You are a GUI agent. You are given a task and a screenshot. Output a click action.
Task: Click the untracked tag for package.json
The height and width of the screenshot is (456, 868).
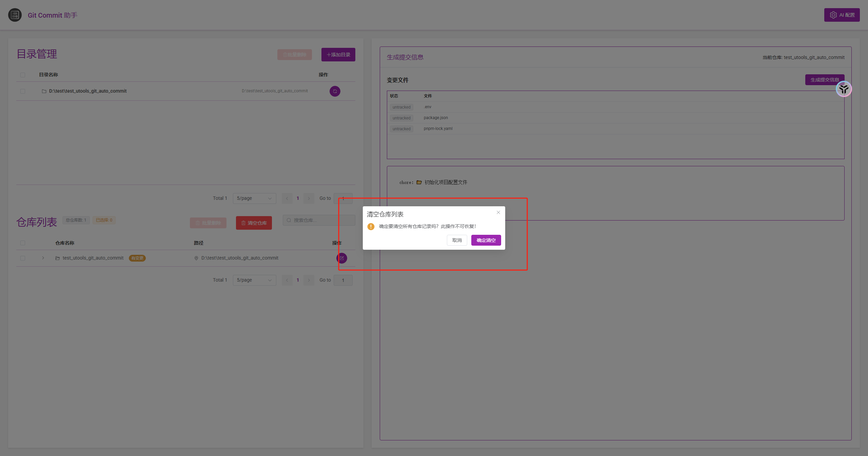[401, 118]
